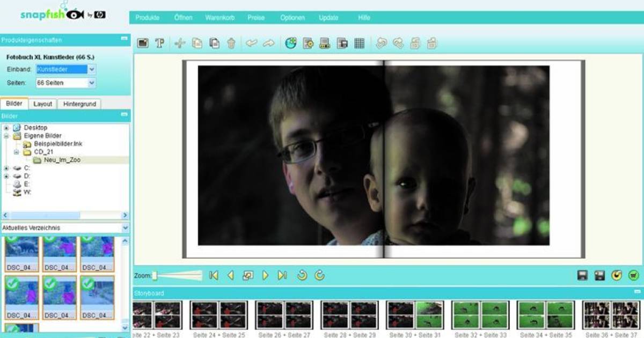This screenshot has height=338, width=644.
Task: Collapse the CD_21 folder node
Action: point(17,152)
